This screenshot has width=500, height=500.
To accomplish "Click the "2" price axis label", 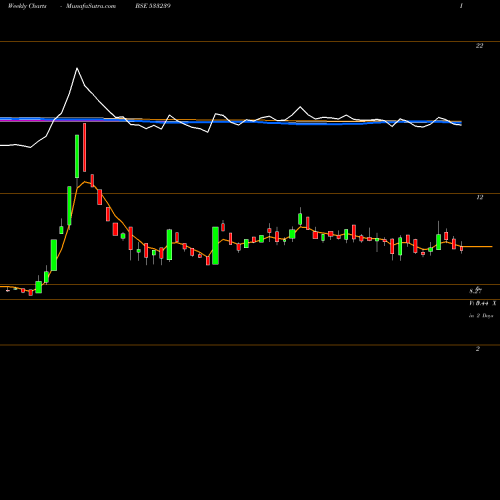I will click(478, 349).
